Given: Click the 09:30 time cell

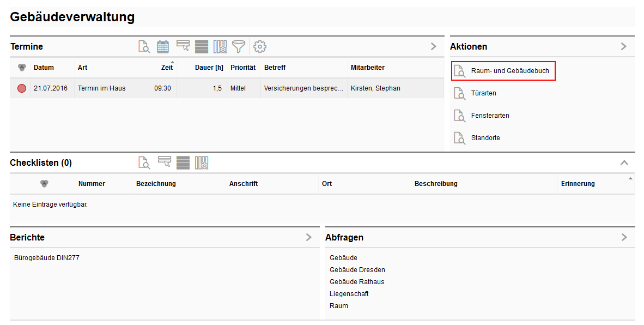Looking at the screenshot, I should click(163, 88).
